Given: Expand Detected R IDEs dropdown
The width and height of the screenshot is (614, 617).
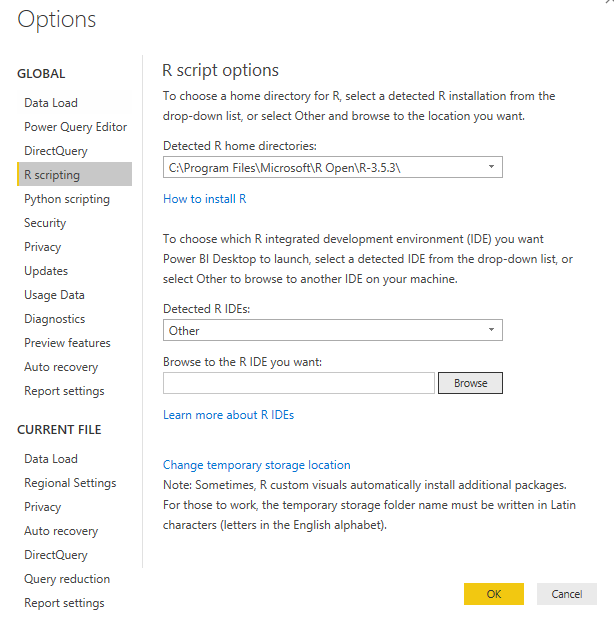Looking at the screenshot, I should pyautogui.click(x=333, y=330).
